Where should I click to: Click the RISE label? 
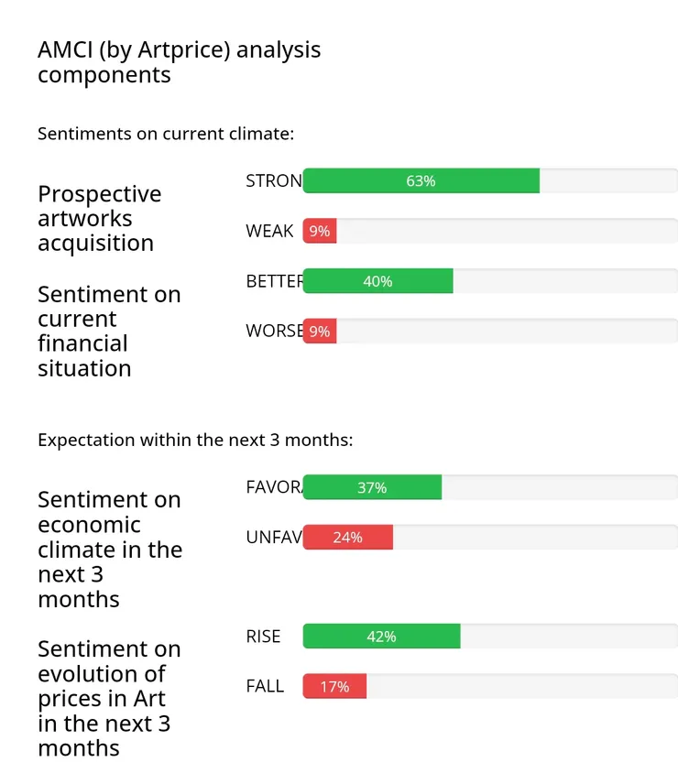click(263, 637)
